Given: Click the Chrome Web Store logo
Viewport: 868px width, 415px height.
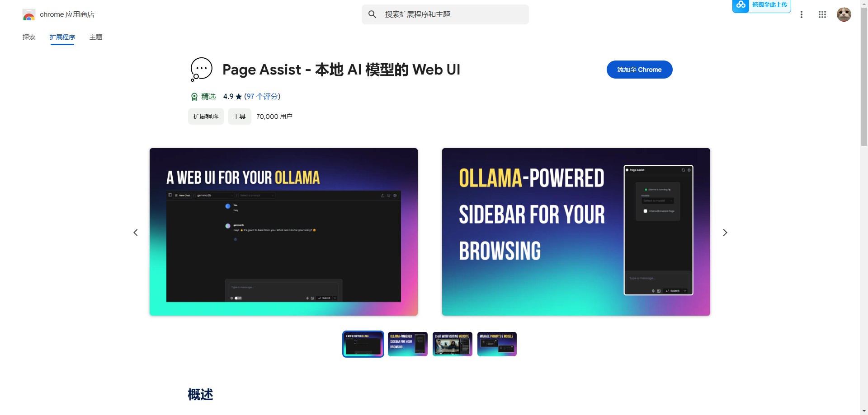Looking at the screenshot, I should click(29, 14).
